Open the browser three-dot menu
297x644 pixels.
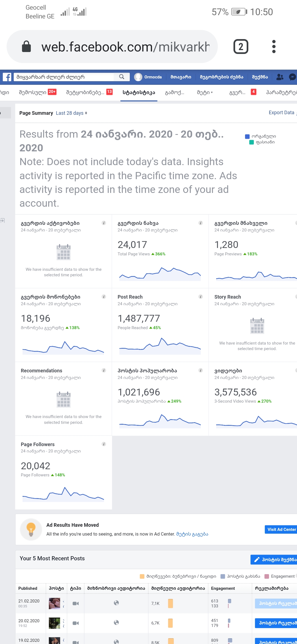tap(274, 47)
